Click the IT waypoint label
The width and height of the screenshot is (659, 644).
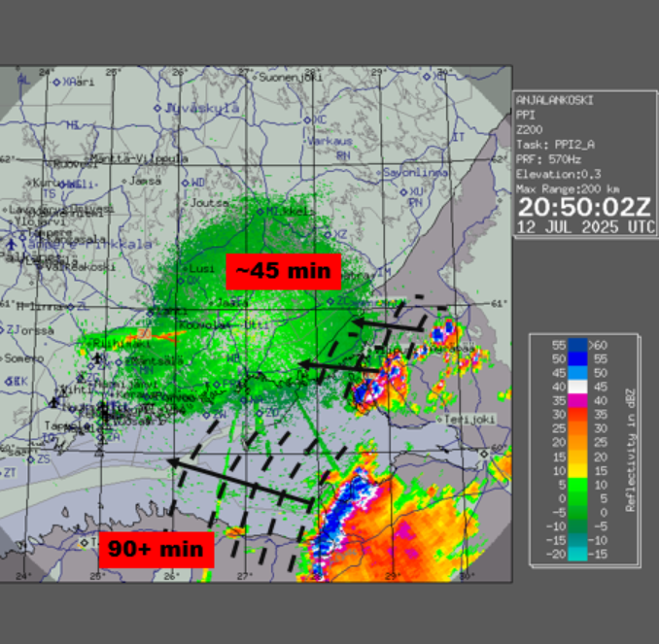click(458, 137)
